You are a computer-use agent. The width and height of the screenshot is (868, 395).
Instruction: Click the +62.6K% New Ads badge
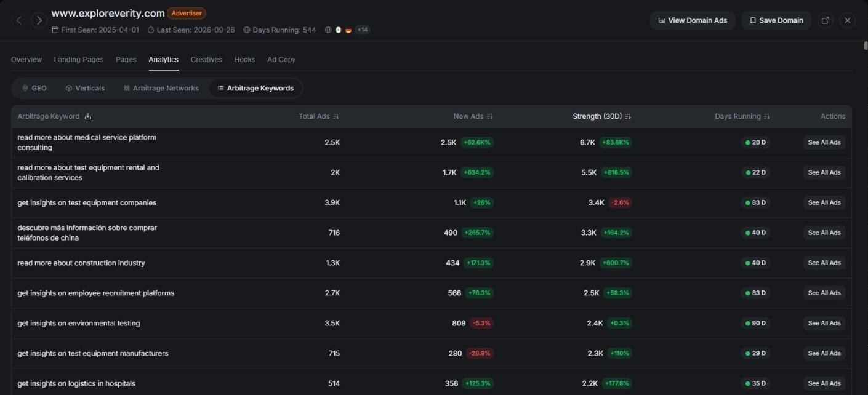coord(476,142)
